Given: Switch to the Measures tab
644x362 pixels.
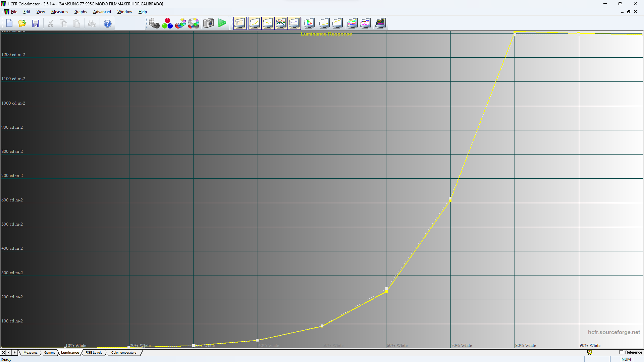Looking at the screenshot, I should pos(31,353).
